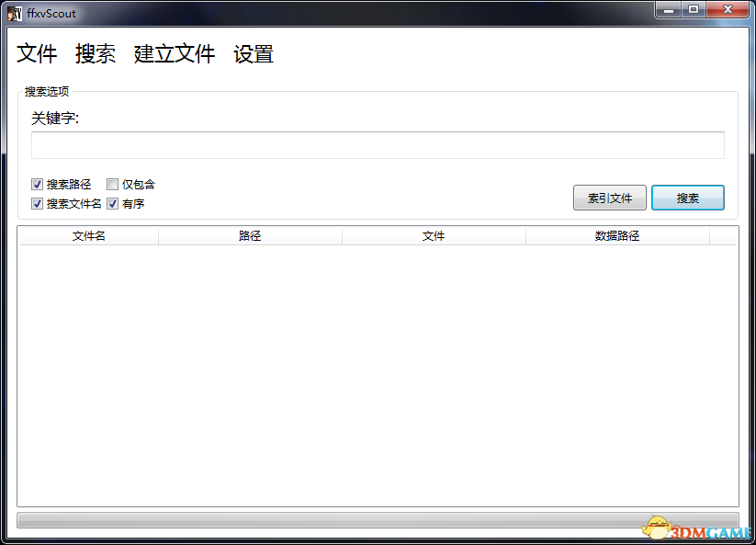
Task: Click the 路径 column header
Action: point(250,236)
